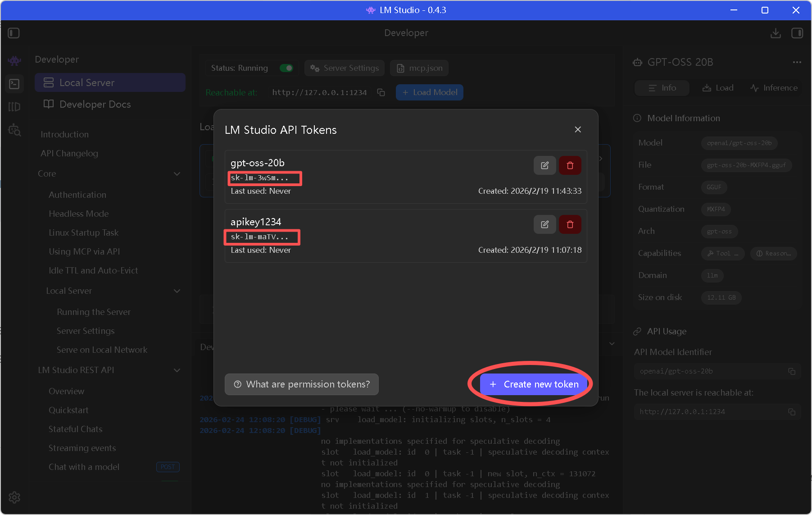Copy the reachable server address
This screenshot has width=812, height=515.
381,92
